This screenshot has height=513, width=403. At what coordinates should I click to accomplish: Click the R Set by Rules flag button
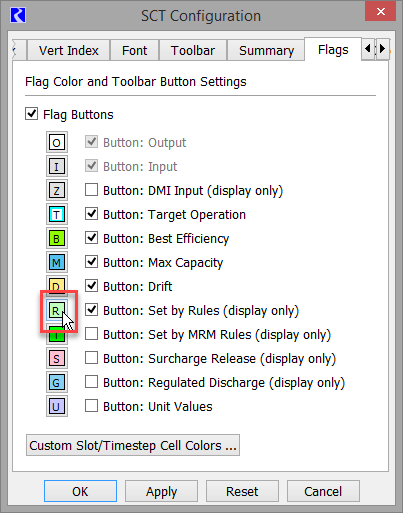(x=57, y=310)
